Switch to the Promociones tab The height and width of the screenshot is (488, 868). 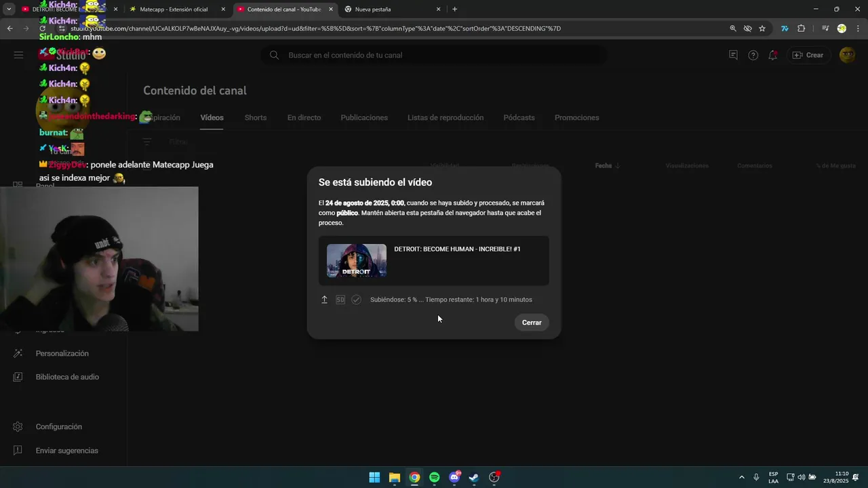(576, 117)
